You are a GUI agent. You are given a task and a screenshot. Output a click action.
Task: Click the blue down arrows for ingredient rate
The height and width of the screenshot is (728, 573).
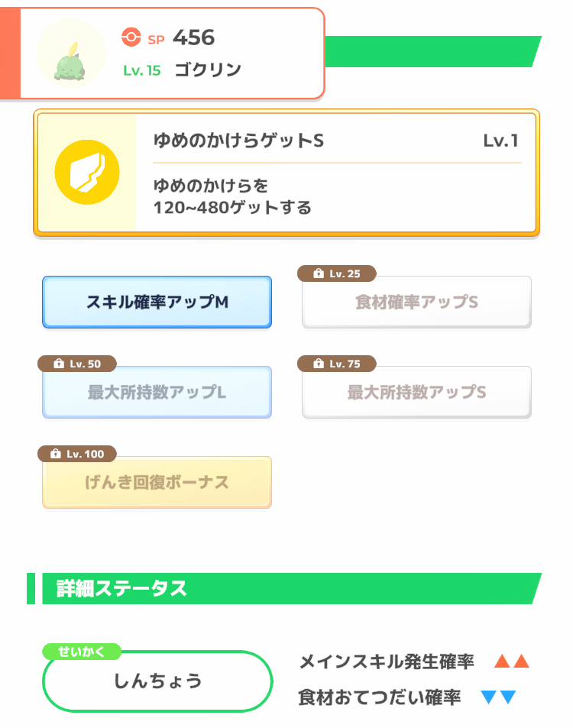click(x=499, y=697)
